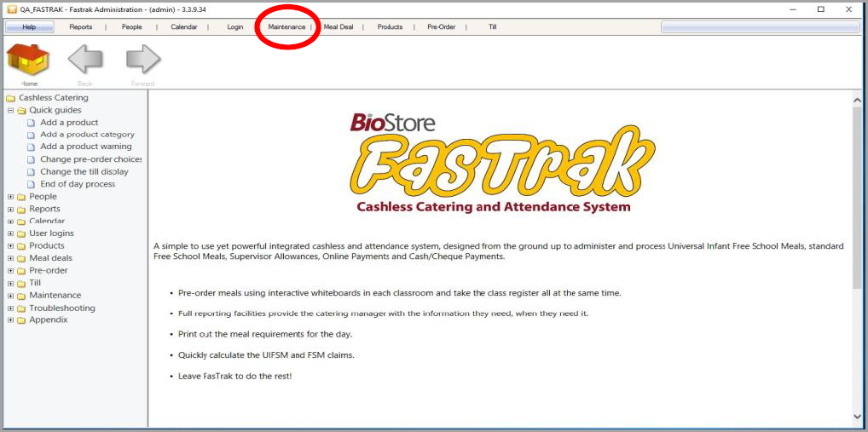
Task: Click the Forward arrow icon
Action: [x=143, y=59]
